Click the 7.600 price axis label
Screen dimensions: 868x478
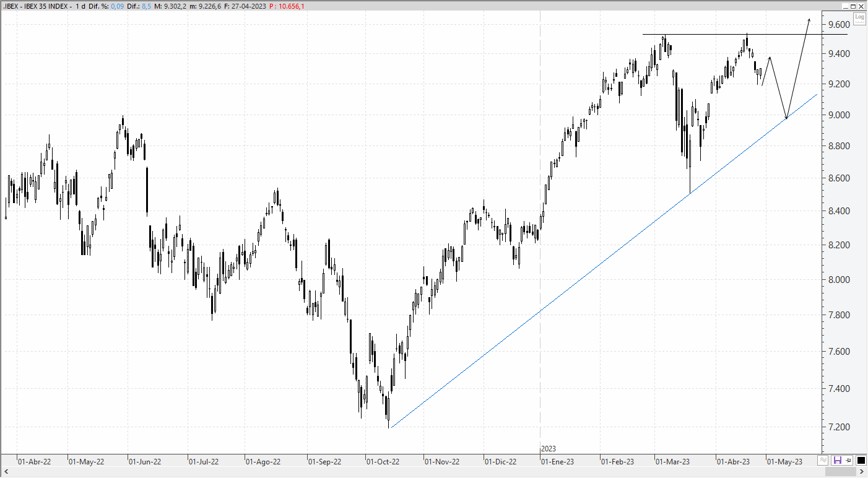coord(839,352)
